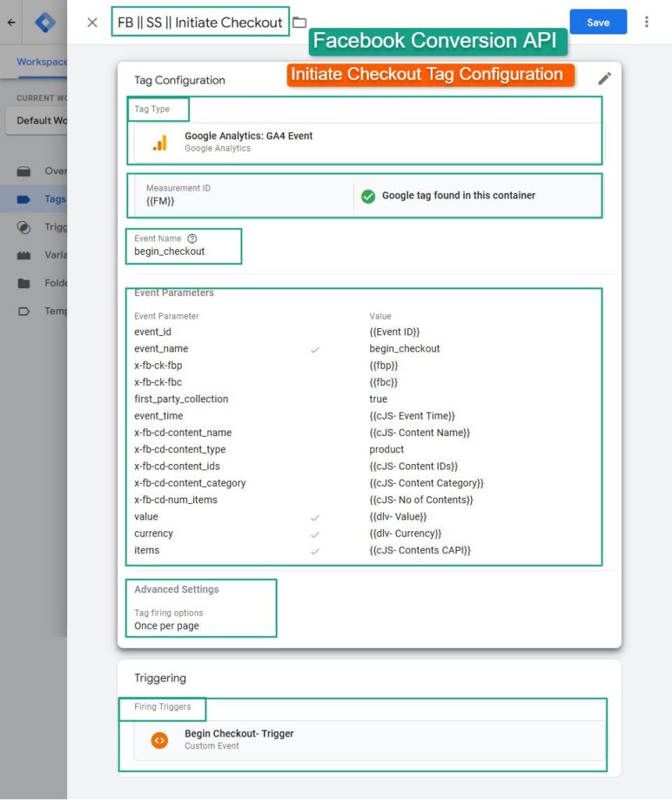Click the {{cJS- Contents CAPI}} value

click(420, 550)
